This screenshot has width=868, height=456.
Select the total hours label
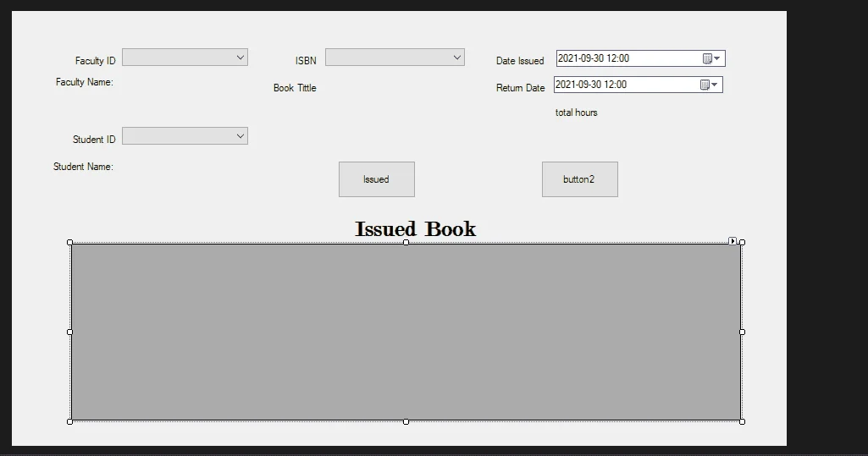[577, 113]
